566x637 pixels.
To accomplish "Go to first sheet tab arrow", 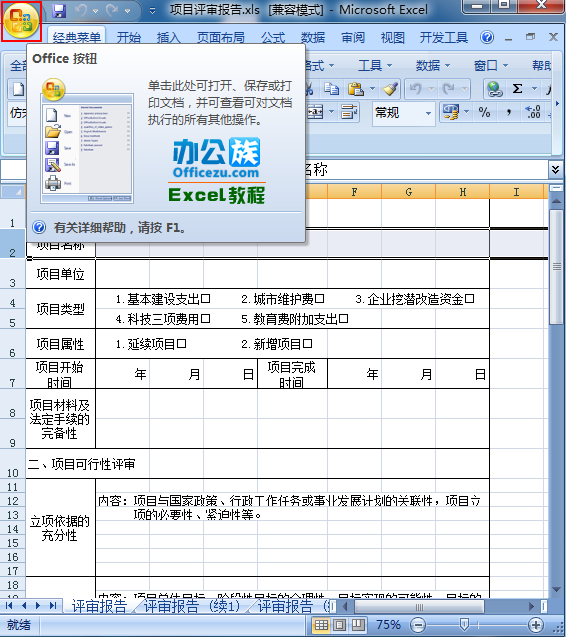I will point(9,606).
